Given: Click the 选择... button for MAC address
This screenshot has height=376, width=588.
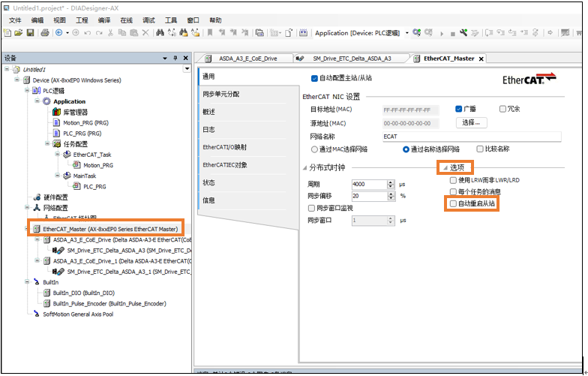Looking at the screenshot, I should 471,122.
